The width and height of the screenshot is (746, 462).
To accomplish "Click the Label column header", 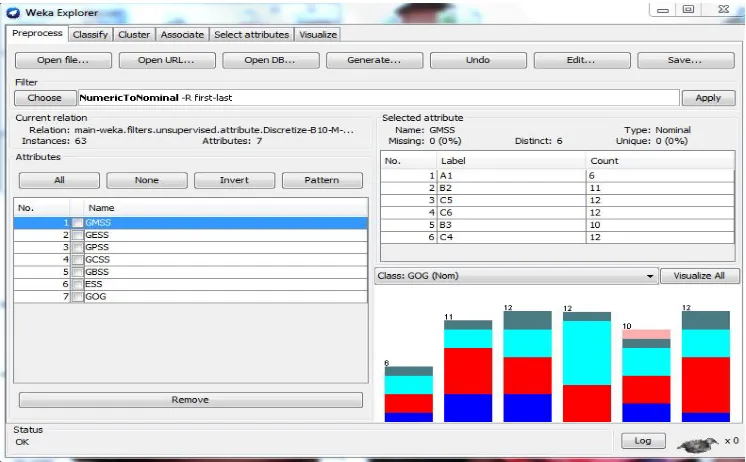I will (x=511, y=161).
